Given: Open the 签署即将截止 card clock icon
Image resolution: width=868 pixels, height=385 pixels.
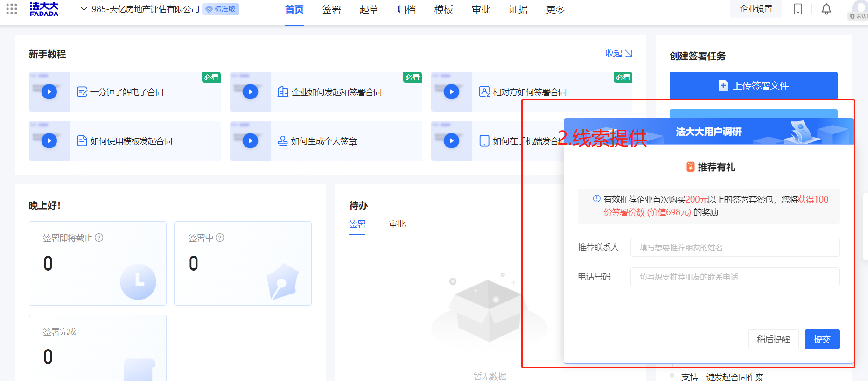Looking at the screenshot, I should point(138,282).
